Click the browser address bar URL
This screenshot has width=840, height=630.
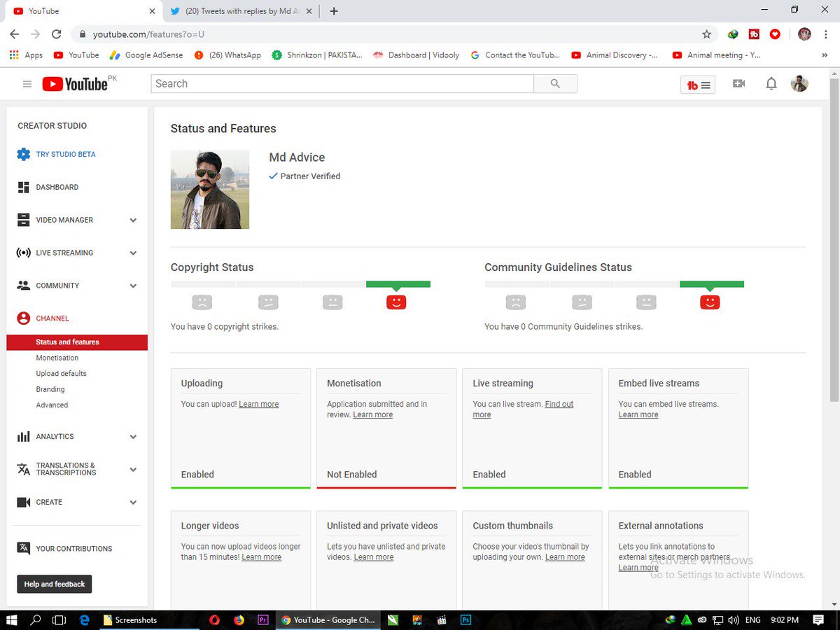pyautogui.click(x=148, y=34)
